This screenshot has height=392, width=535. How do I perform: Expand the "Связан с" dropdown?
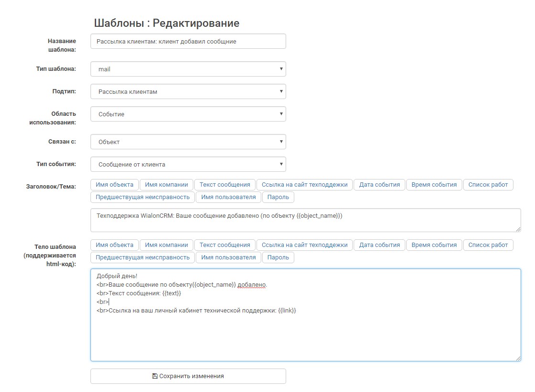point(188,142)
